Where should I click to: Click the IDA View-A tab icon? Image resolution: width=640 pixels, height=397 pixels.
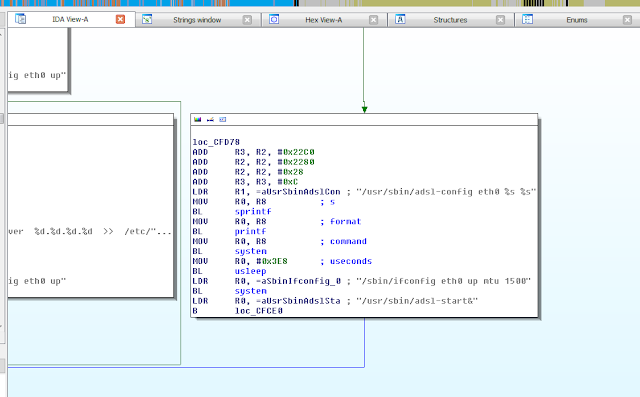point(20,19)
